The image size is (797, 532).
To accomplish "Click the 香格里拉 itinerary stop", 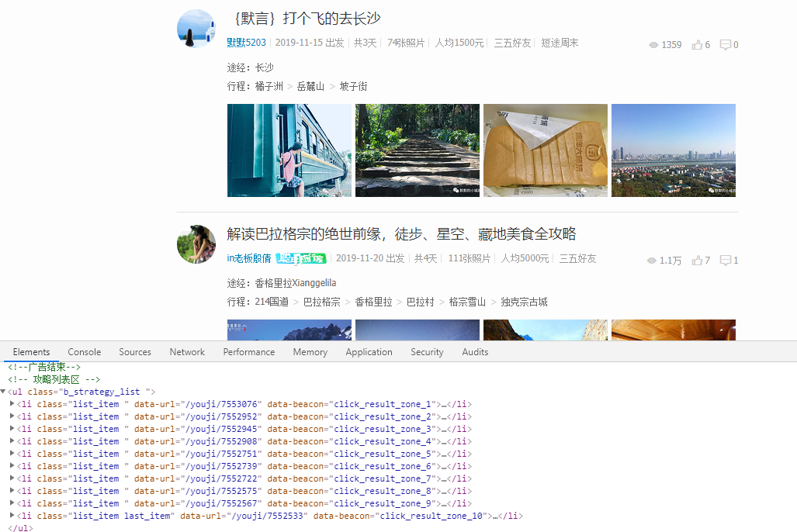I will (x=373, y=302).
